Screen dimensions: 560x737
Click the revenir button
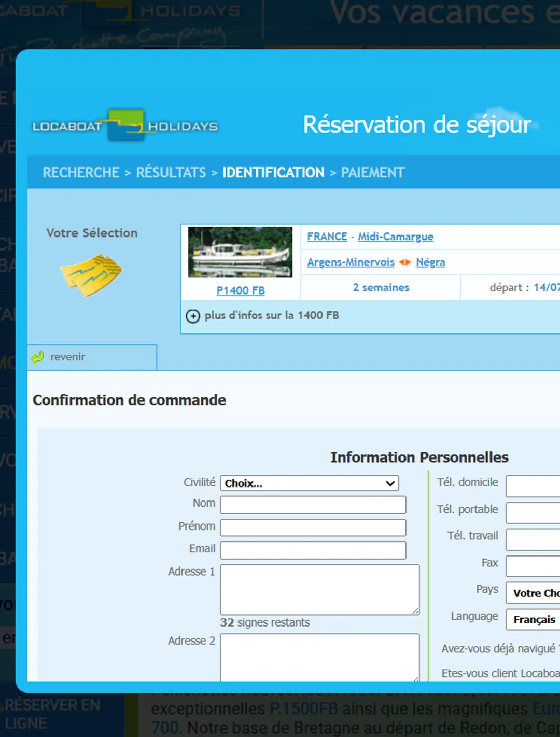click(92, 357)
